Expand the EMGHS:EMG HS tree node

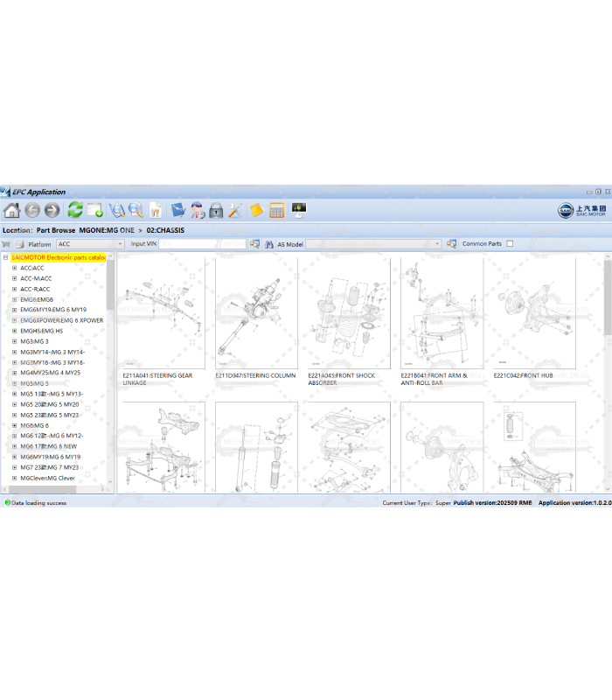coord(14,331)
